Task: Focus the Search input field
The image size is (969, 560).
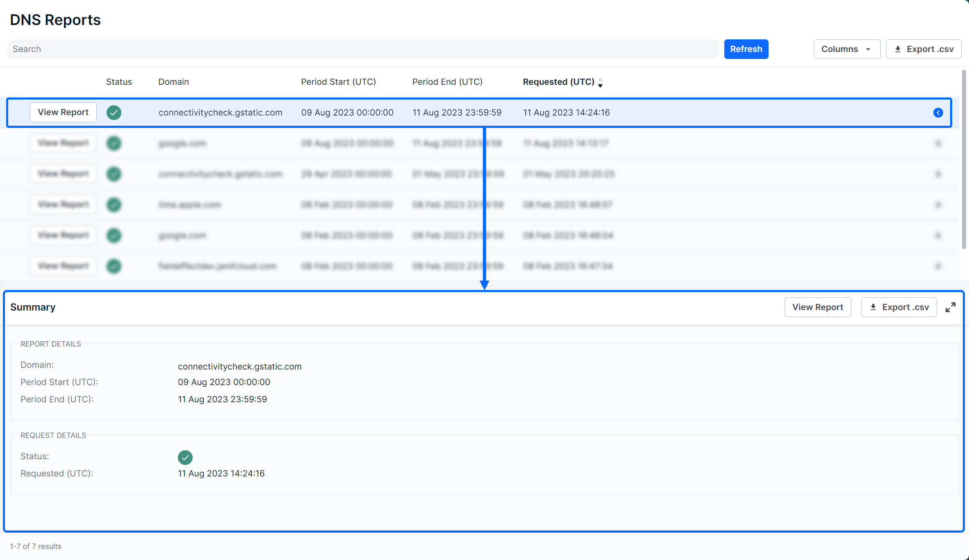Action: pos(363,49)
